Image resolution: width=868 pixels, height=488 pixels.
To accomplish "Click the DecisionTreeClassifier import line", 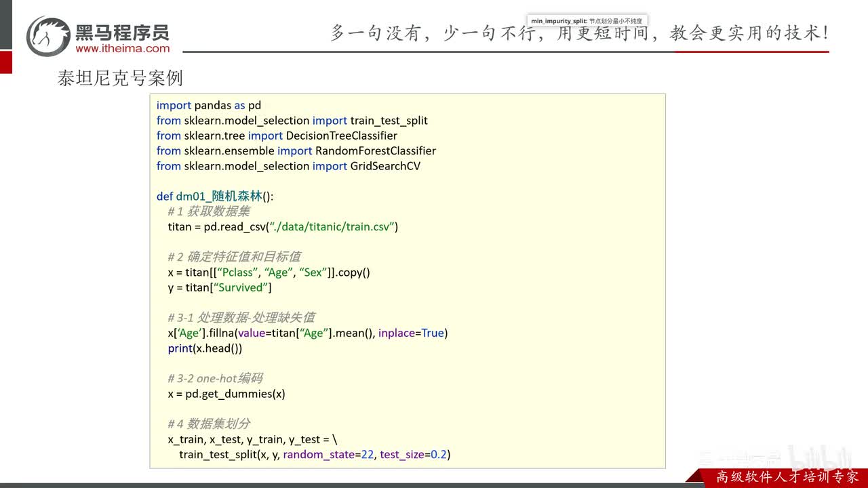I will pos(277,136).
